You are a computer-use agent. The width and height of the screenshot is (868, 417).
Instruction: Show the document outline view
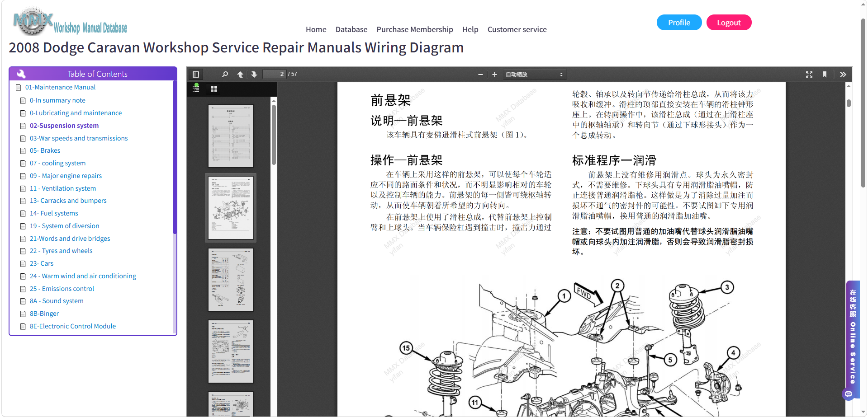[x=196, y=89]
